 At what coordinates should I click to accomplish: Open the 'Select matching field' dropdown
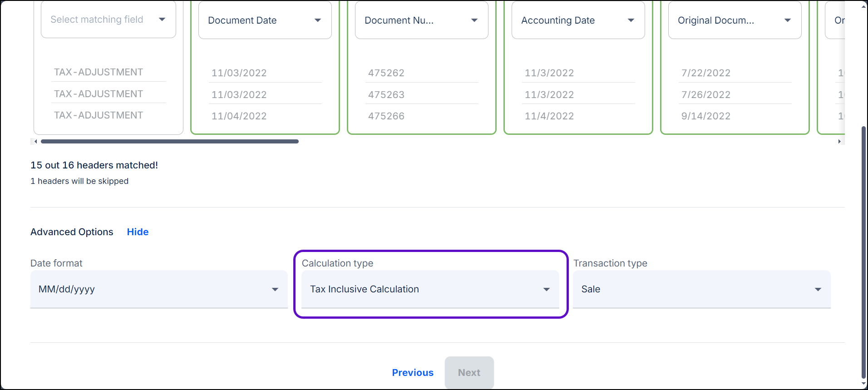tap(108, 20)
